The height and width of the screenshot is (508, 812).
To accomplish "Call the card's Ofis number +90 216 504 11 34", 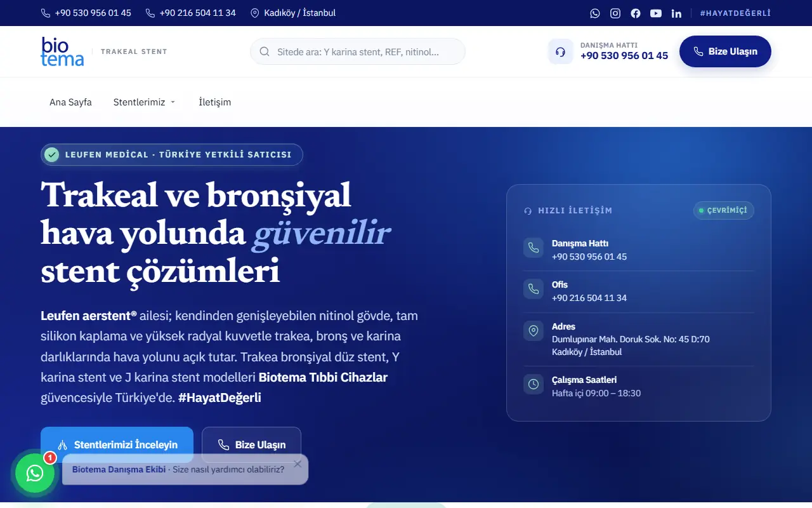I will [589, 298].
